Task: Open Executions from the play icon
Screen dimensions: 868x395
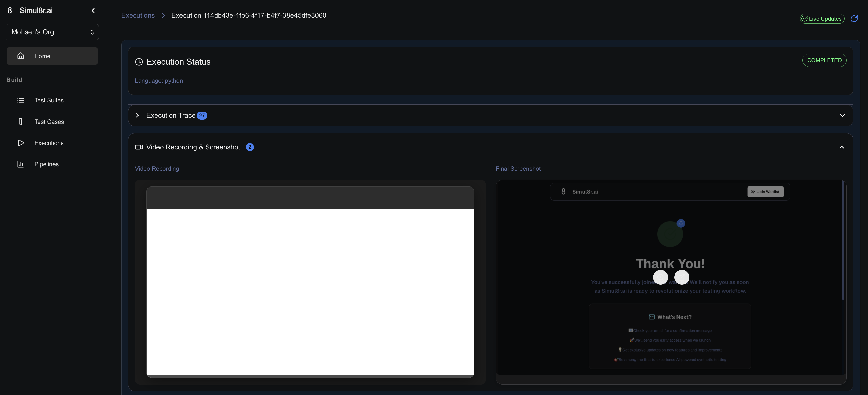Action: [20, 143]
